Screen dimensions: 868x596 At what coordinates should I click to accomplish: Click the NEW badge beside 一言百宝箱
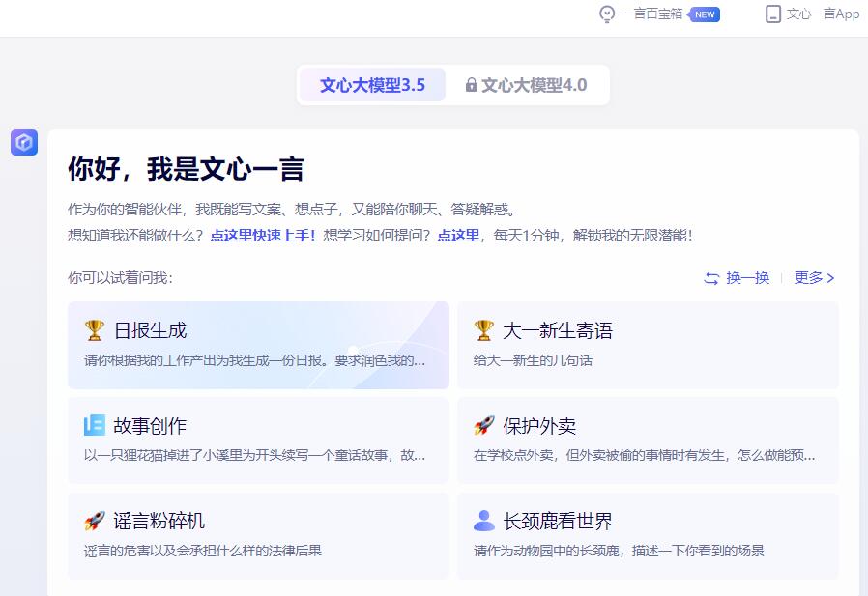[704, 14]
